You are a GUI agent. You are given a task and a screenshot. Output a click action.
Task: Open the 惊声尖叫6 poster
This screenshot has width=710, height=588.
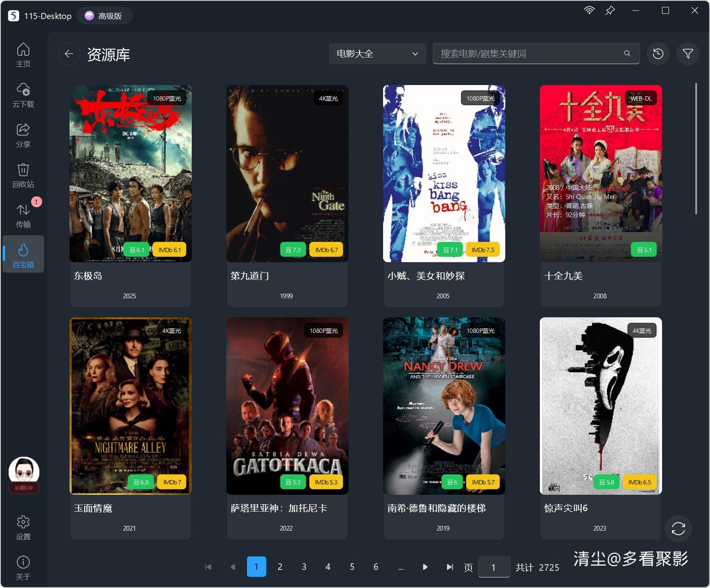coord(601,406)
